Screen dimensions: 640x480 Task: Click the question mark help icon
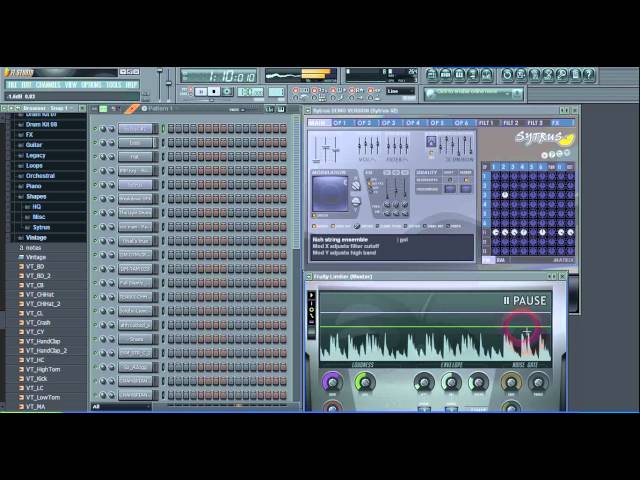pos(588,75)
